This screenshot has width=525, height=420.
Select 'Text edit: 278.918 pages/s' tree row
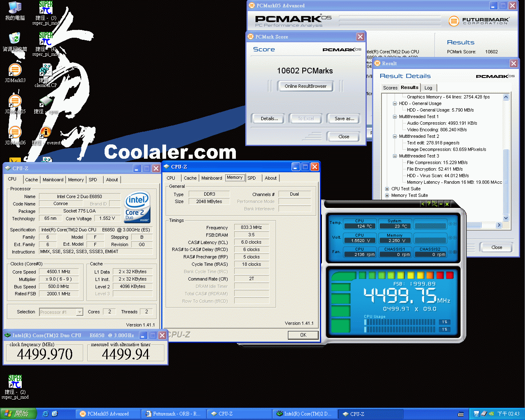(x=433, y=143)
